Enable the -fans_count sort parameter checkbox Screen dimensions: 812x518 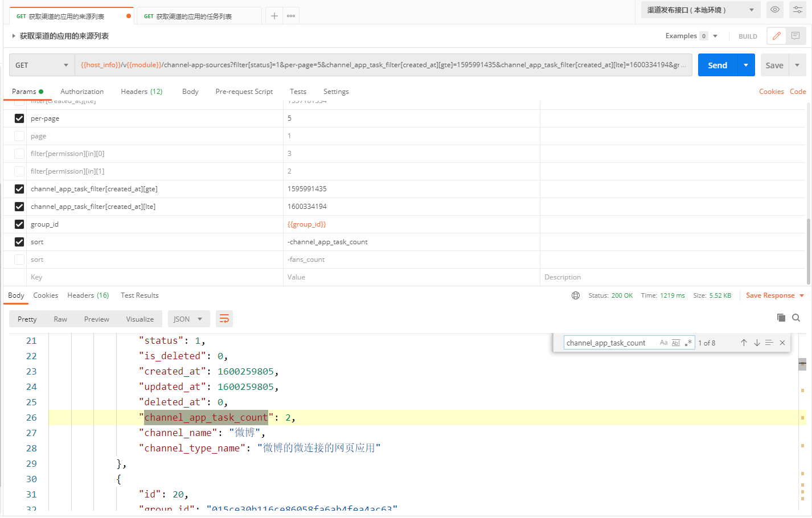pos(19,260)
